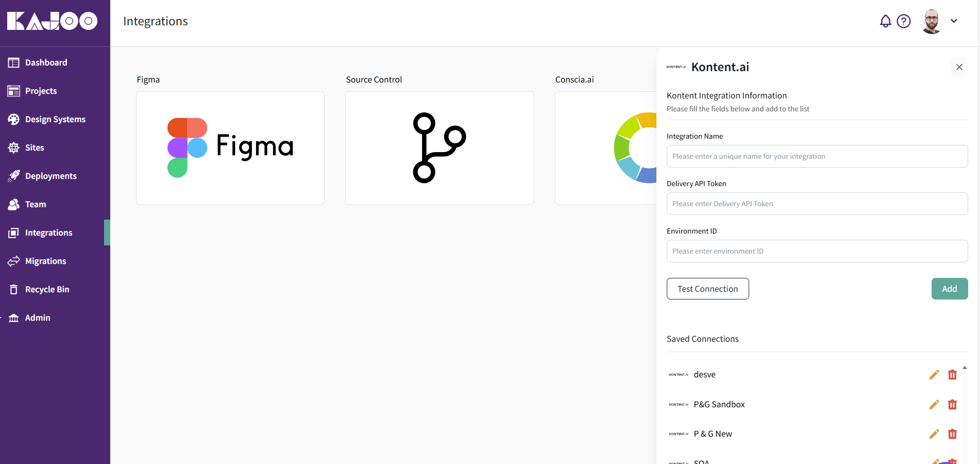Click scroll-up arrow in Saved Connections list
Screen dimensions: 980x464
coord(965,368)
